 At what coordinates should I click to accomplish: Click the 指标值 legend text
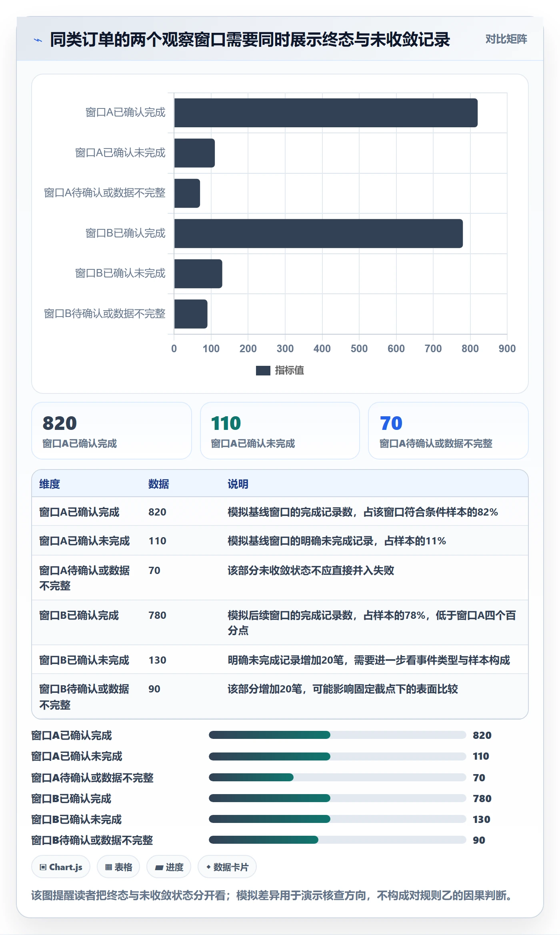click(290, 371)
